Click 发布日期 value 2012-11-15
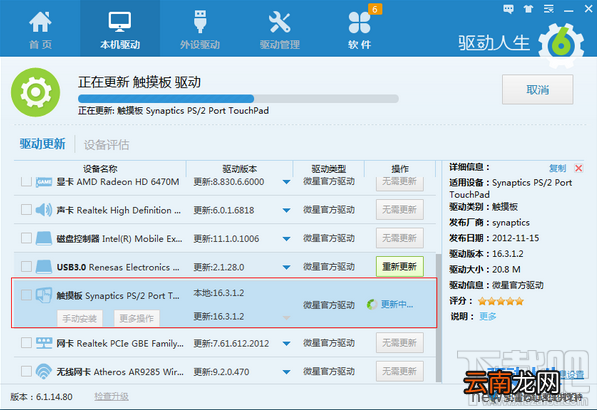Image resolution: width=597 pixels, height=411 pixels. (516, 238)
